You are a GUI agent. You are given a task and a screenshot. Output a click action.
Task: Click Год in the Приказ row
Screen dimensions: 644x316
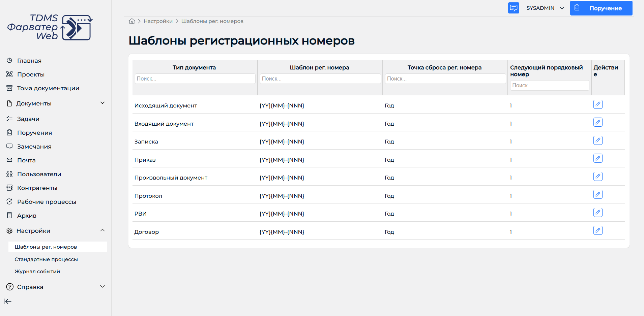click(x=389, y=160)
